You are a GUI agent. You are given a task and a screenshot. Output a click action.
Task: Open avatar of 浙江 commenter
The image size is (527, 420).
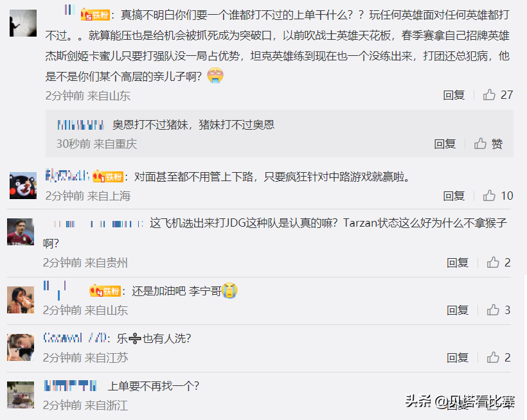[21, 395]
